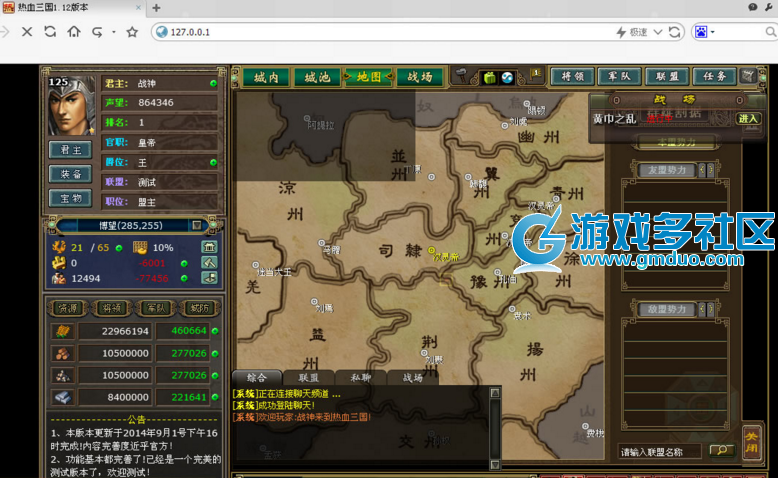The height and width of the screenshot is (478, 778).
Task: Select the 综合 general chat tab
Action: click(257, 378)
